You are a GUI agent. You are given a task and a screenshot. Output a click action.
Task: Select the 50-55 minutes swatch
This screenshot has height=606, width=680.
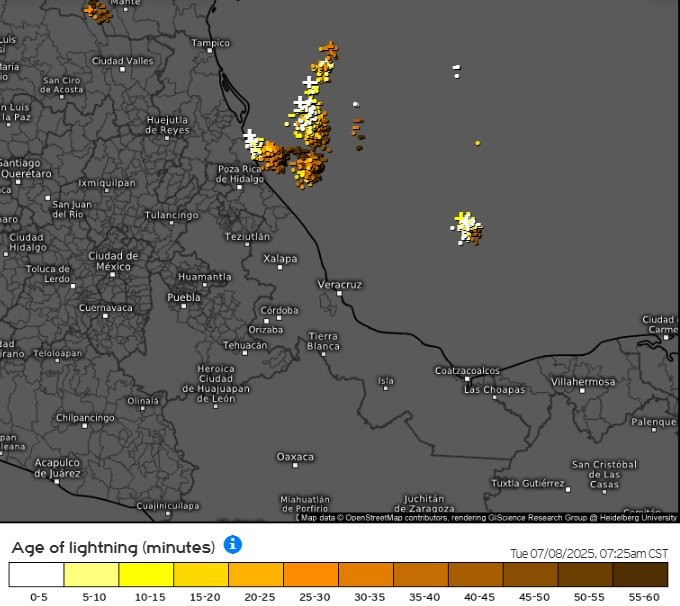[586, 575]
